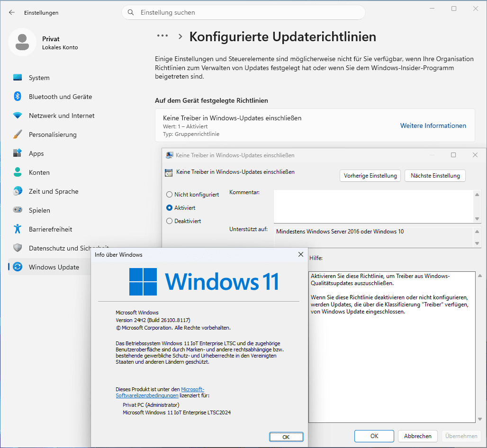
Task: Open the Barrierefreiheit category
Action: (50, 229)
